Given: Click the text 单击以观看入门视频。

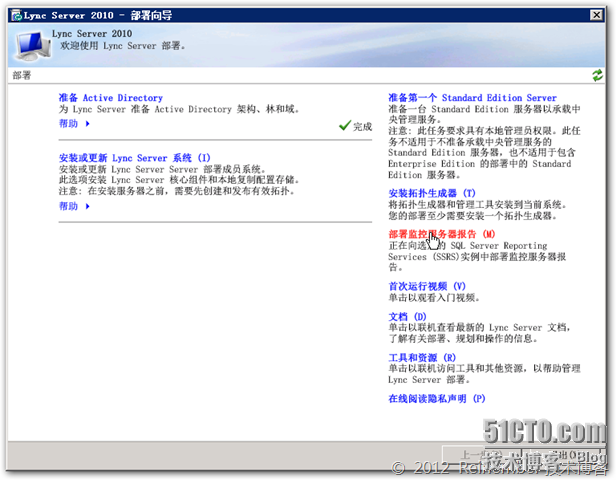Looking at the screenshot, I should pos(434,298).
